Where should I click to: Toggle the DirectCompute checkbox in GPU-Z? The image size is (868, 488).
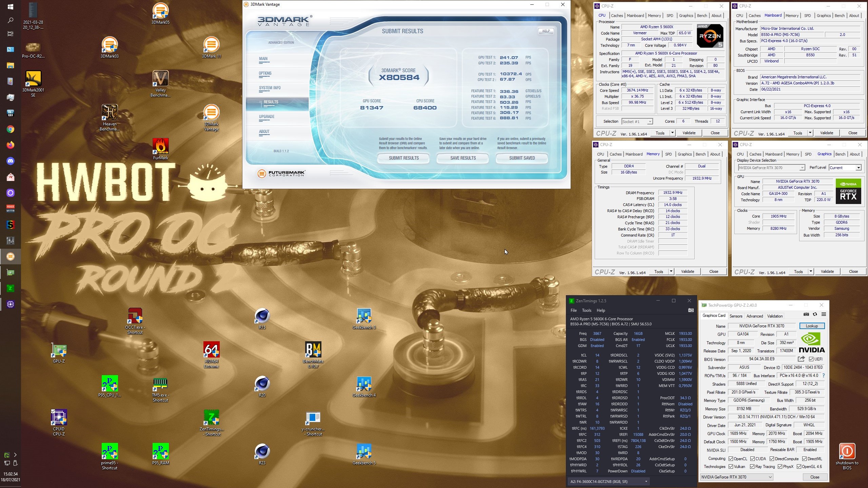(772, 459)
